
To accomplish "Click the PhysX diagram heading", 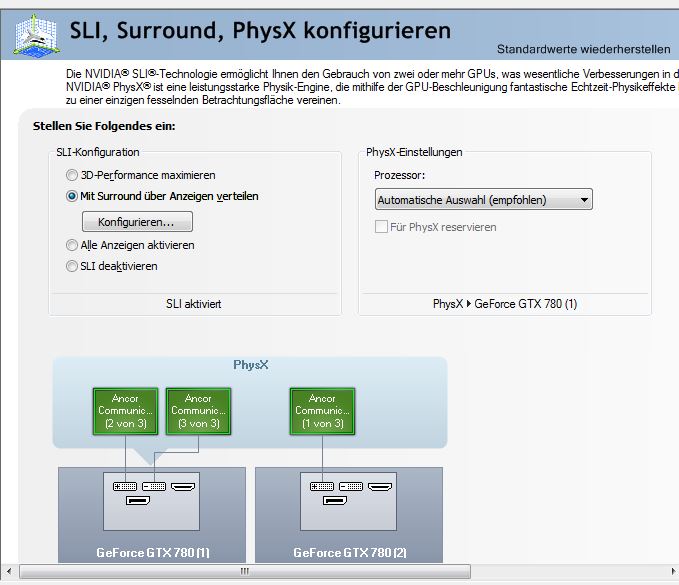I will 251,365.
